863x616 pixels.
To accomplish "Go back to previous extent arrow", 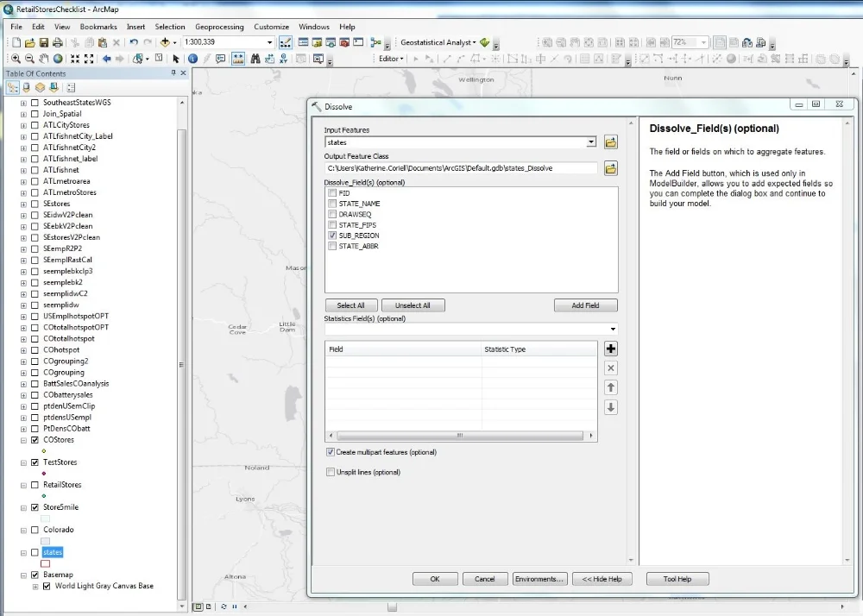I will [x=106, y=59].
